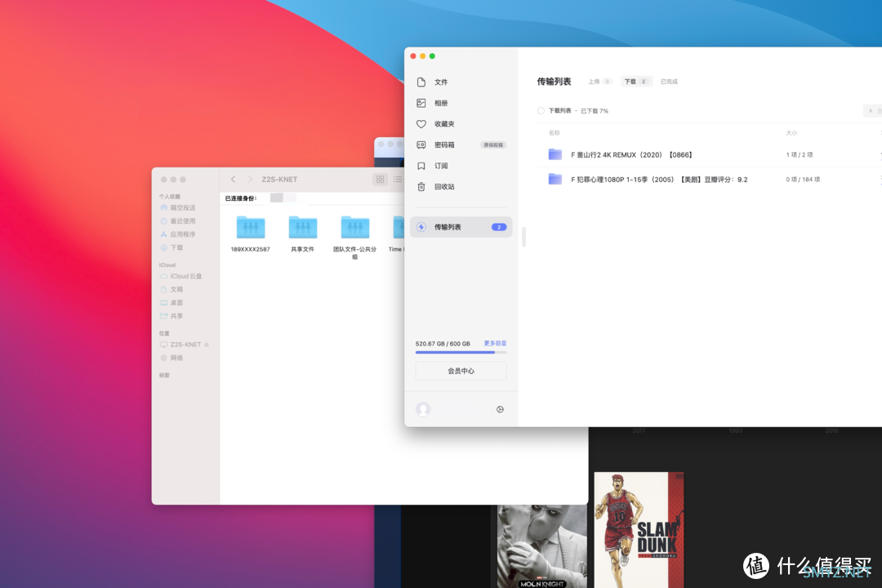Image resolution: width=882 pixels, height=588 pixels.
Task: Tick the 下载列表 select-all circle
Action: [541, 111]
